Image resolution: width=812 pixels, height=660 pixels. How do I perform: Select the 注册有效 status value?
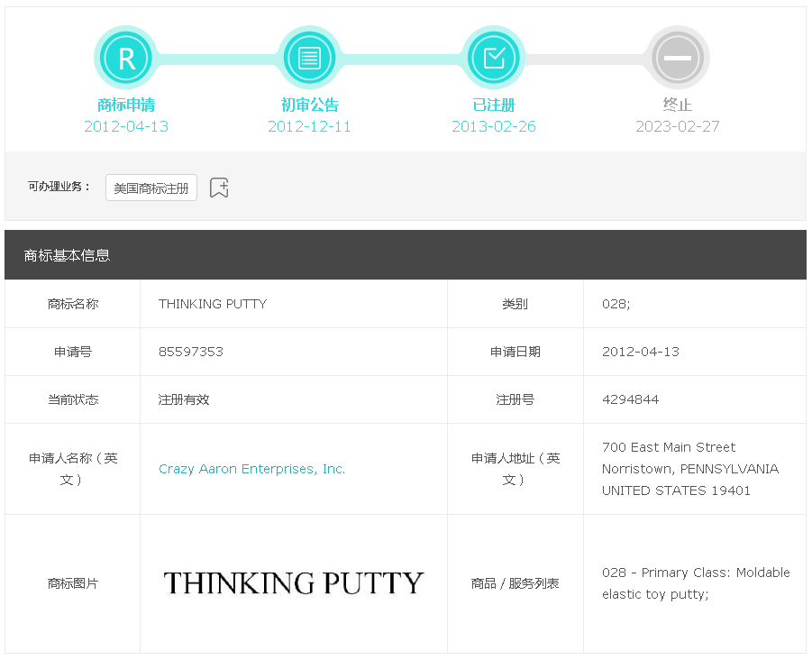pos(184,399)
